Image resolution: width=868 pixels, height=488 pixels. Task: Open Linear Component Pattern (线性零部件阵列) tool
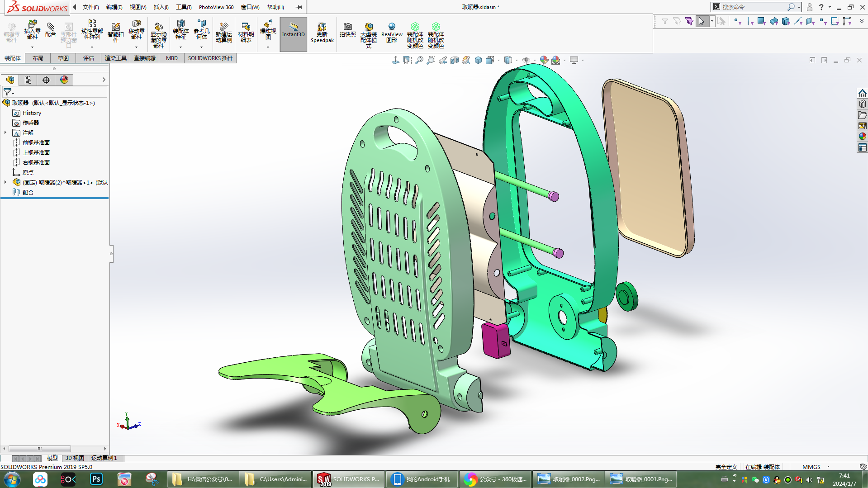[x=92, y=30]
